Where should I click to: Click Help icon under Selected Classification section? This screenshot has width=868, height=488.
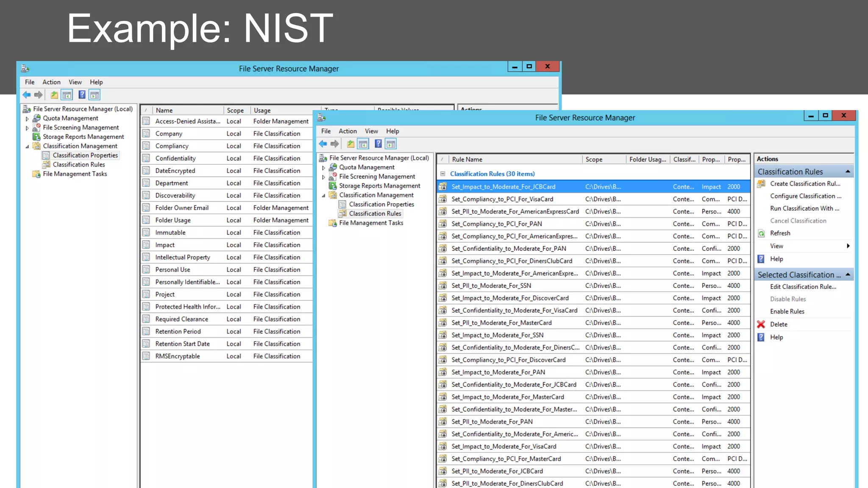[x=761, y=337]
